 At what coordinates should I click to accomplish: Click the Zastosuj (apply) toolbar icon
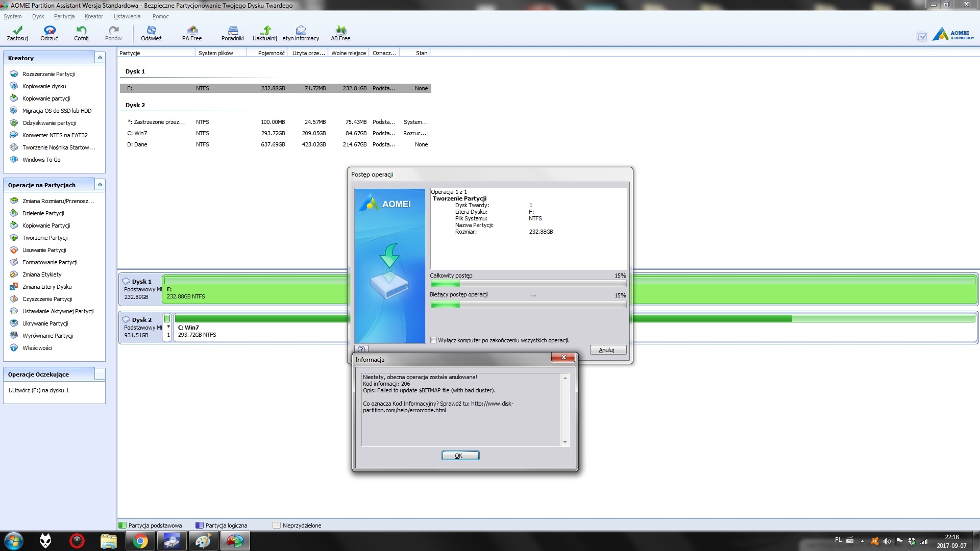click(17, 33)
